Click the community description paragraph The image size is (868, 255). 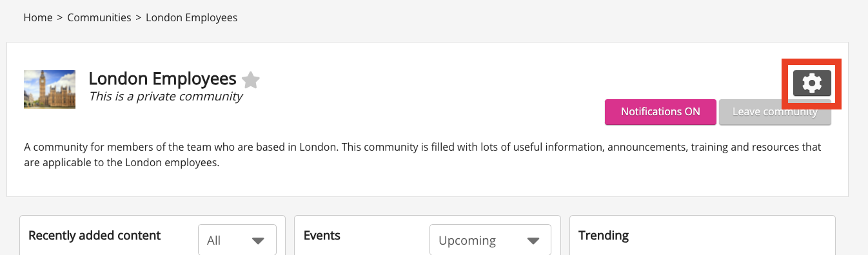[x=422, y=155]
